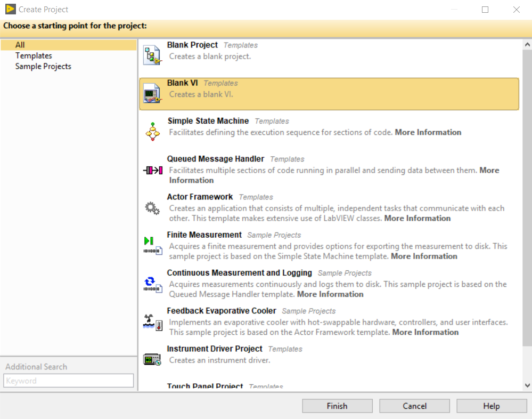Open More Information for Feedback Evaporative Cooler
This screenshot has width=532, height=419.
(425, 333)
